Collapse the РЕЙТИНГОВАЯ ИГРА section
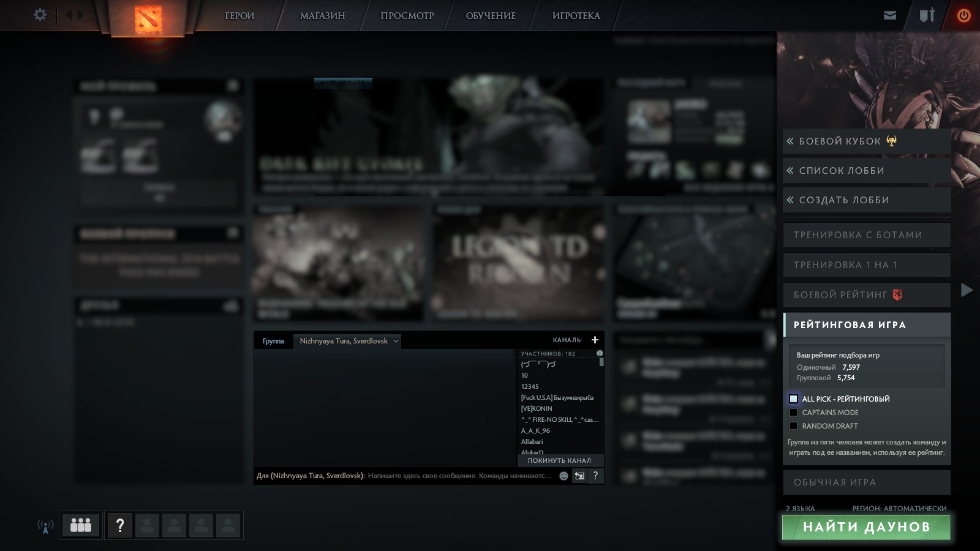Viewport: 980px width, 551px height. [x=867, y=325]
